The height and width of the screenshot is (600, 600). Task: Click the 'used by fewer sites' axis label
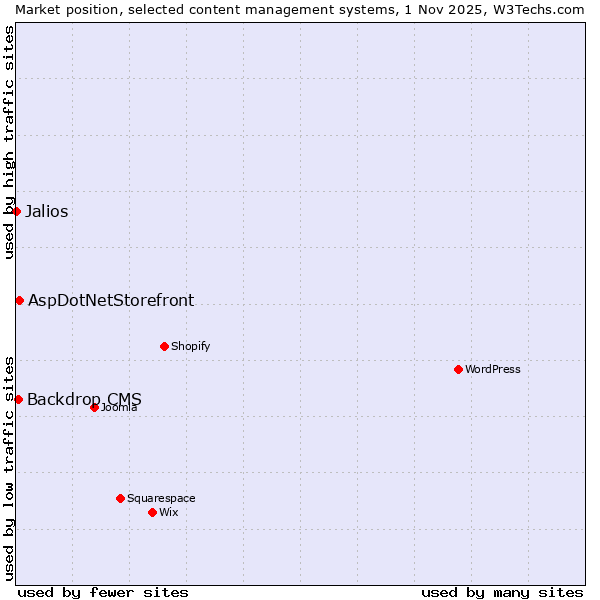click(x=103, y=592)
